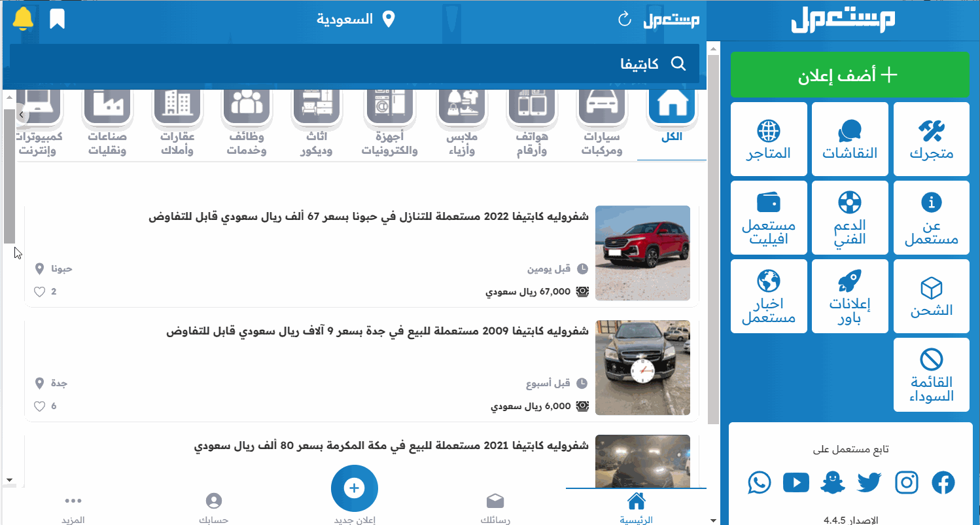Open saved bookmarks icon in header

pyautogui.click(x=58, y=19)
